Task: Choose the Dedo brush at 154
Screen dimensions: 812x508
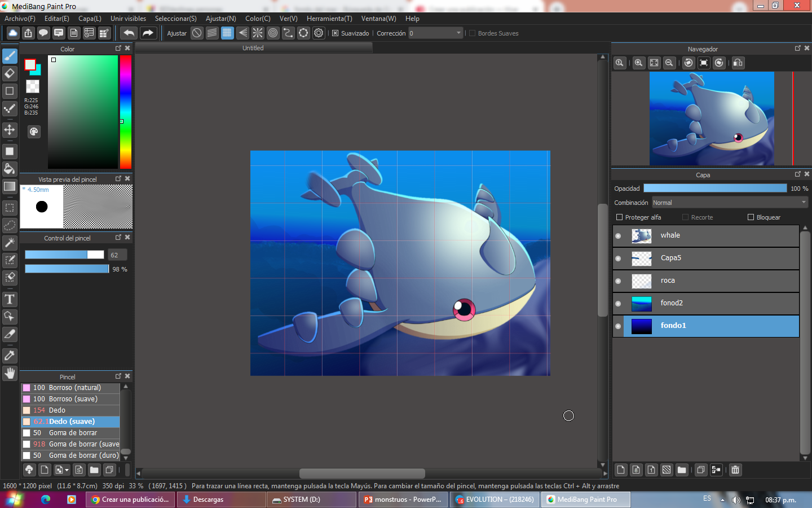Action: click(70, 410)
